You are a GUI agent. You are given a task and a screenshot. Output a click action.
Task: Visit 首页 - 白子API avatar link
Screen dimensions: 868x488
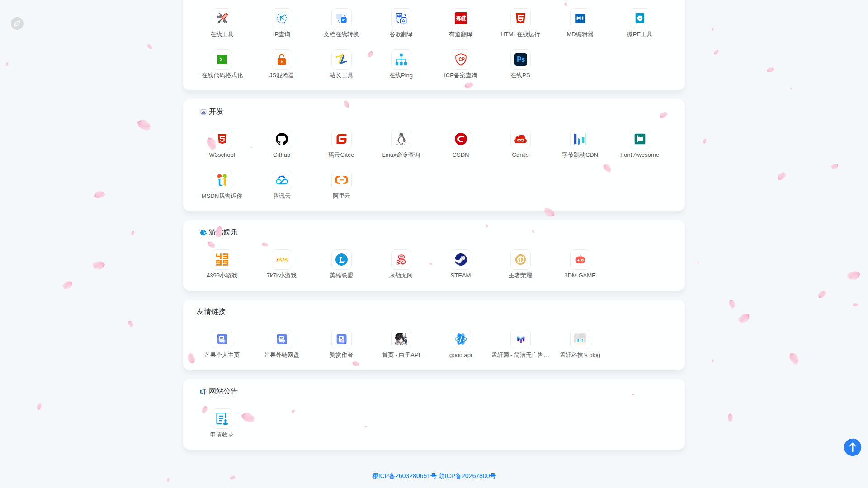[401, 339]
